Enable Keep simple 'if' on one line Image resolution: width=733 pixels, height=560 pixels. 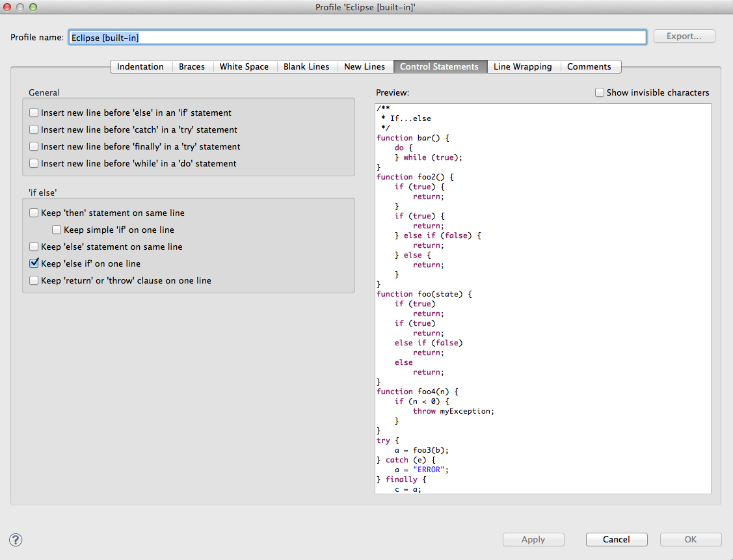point(57,230)
